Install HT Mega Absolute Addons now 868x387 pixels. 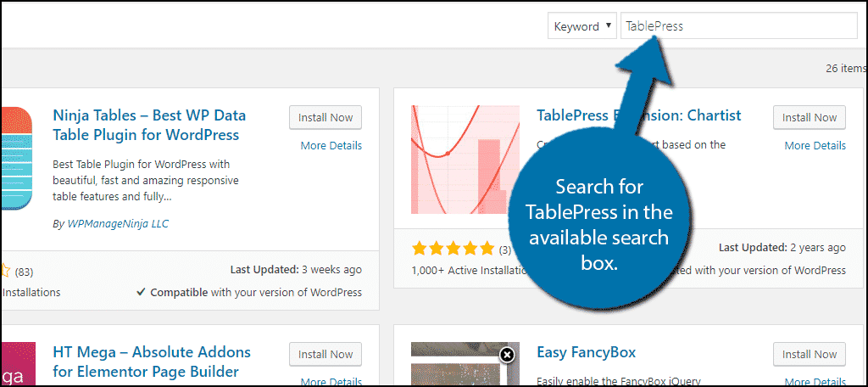tap(325, 354)
